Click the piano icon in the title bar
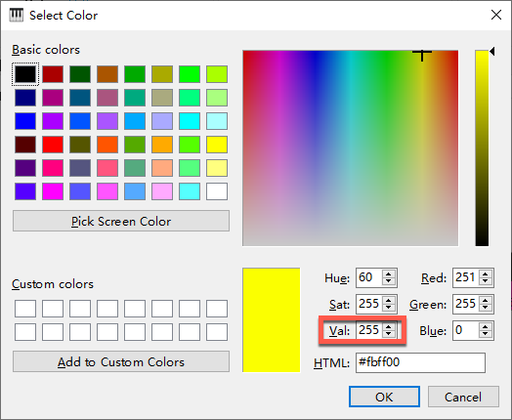The height and width of the screenshot is (420, 512). [17, 15]
